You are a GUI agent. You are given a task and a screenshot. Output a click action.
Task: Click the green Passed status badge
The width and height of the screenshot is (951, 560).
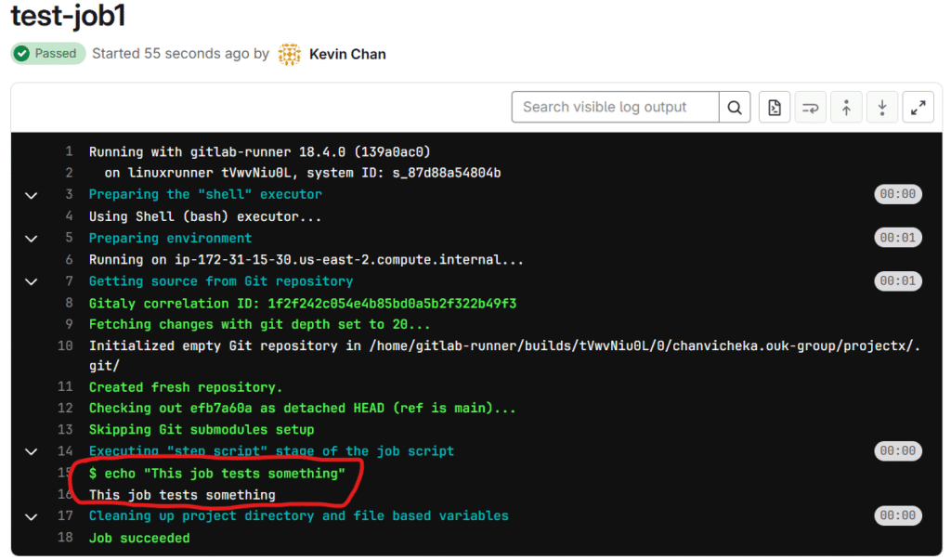(48, 54)
